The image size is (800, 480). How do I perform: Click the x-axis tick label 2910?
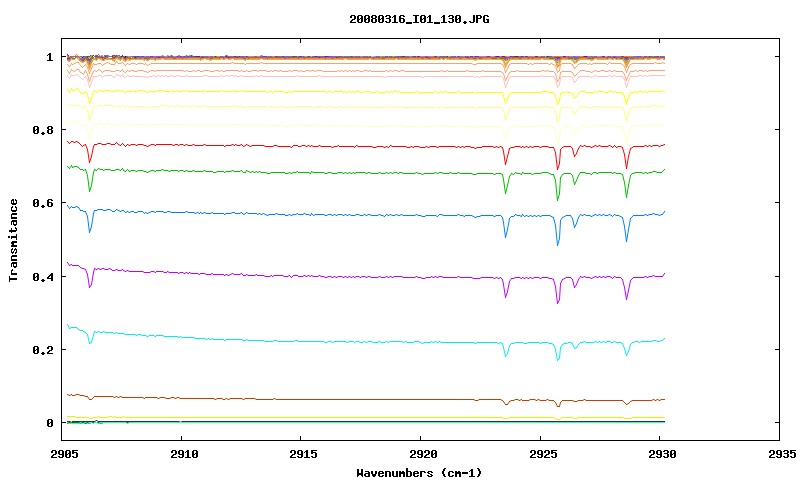(x=184, y=454)
